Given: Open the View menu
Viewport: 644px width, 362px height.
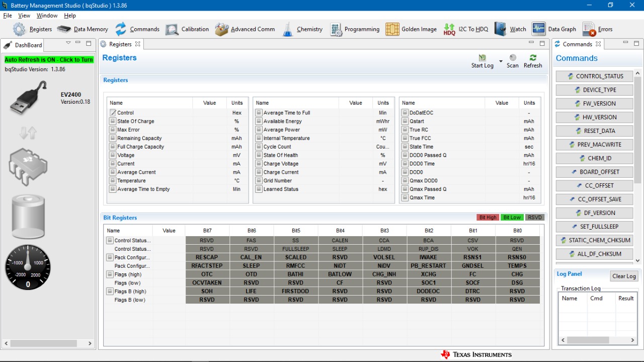Looking at the screenshot, I should (24, 16).
